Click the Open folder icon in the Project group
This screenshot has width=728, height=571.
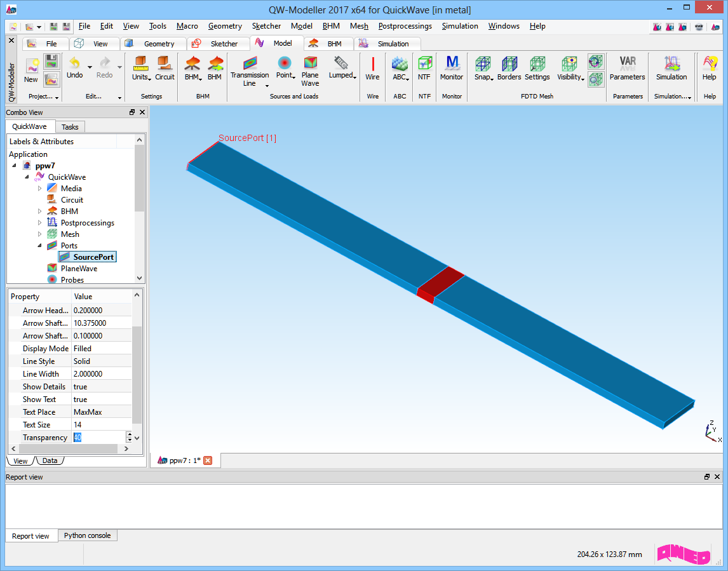tap(51, 79)
